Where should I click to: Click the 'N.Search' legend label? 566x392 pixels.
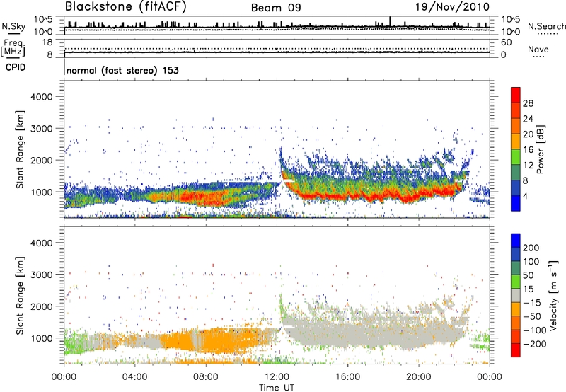546,26
